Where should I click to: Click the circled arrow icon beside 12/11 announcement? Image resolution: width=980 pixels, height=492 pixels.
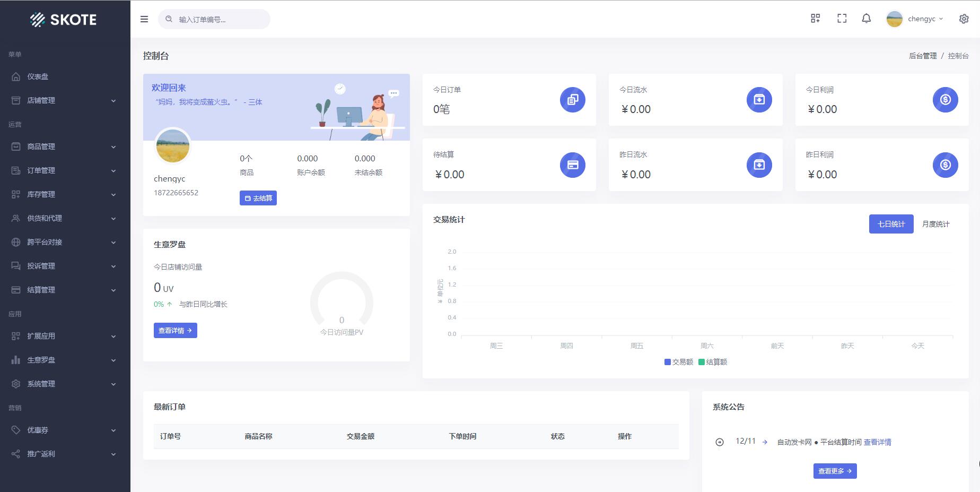click(720, 442)
